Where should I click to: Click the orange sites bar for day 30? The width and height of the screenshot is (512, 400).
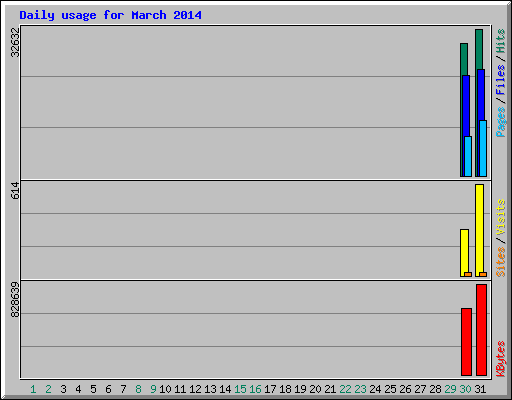[468, 274]
